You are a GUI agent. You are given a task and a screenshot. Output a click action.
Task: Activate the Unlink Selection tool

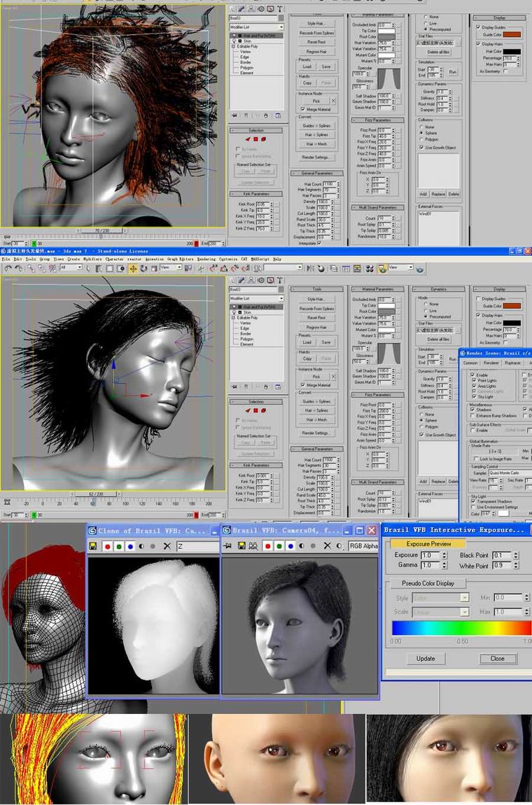[41, 268]
